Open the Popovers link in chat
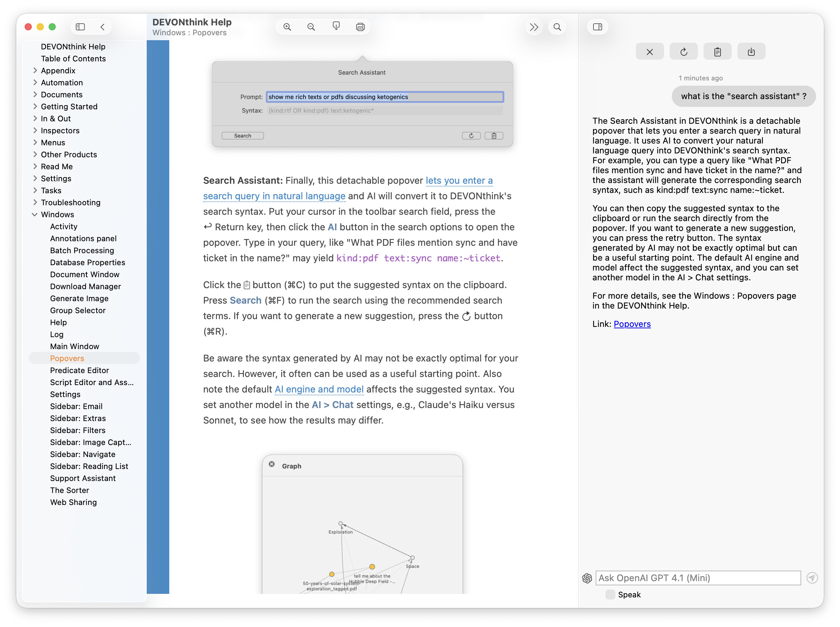 click(x=632, y=324)
